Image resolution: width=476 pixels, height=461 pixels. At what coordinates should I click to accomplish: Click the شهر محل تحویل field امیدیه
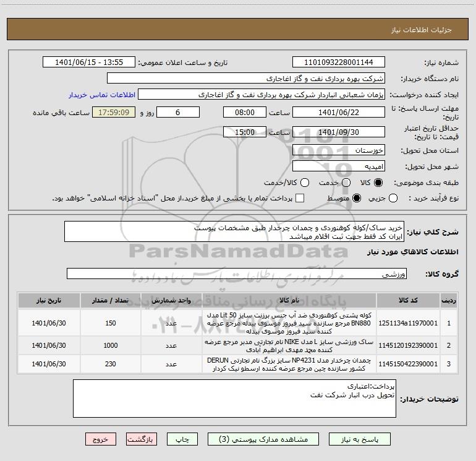pos(338,166)
